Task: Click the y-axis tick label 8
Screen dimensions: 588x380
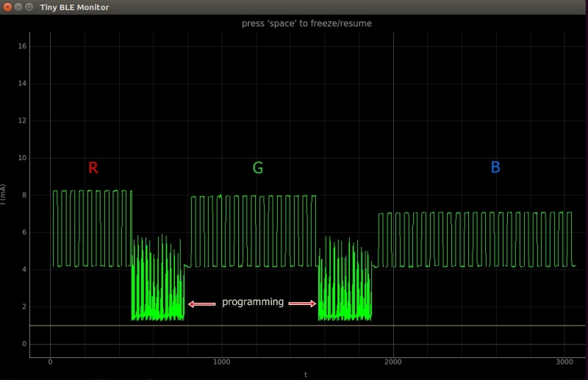Action: pos(24,195)
